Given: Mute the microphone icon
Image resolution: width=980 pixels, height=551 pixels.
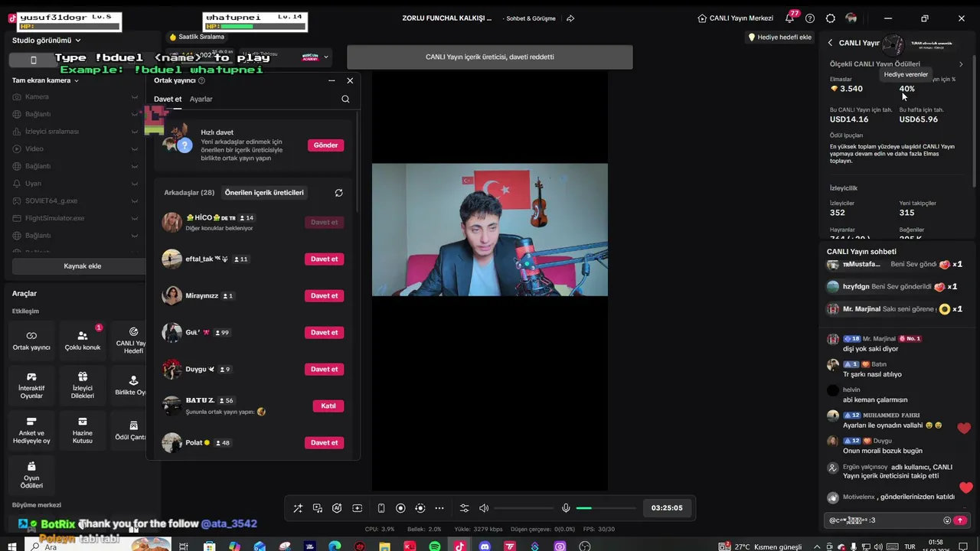Looking at the screenshot, I should pos(566,508).
